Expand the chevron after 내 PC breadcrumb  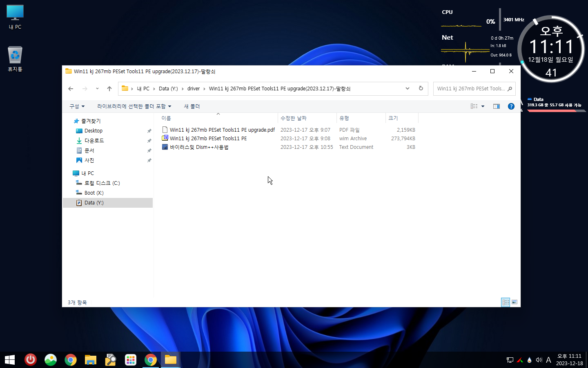pyautogui.click(x=154, y=89)
